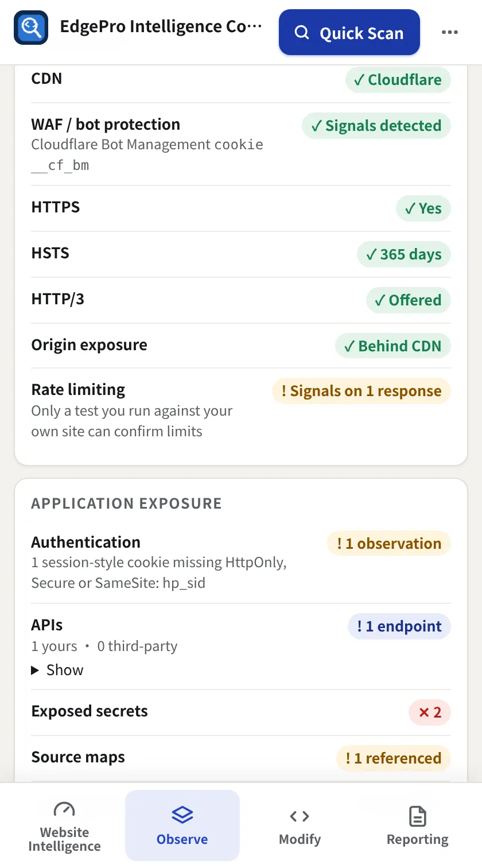Open the three-dot more options menu
Image resolution: width=482 pixels, height=868 pixels.
coord(450,32)
